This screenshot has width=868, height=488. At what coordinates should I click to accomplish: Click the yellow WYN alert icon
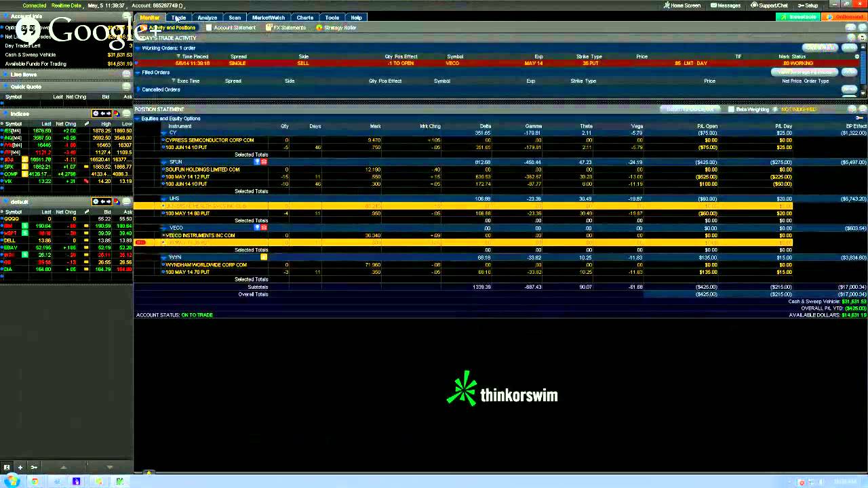(264, 258)
